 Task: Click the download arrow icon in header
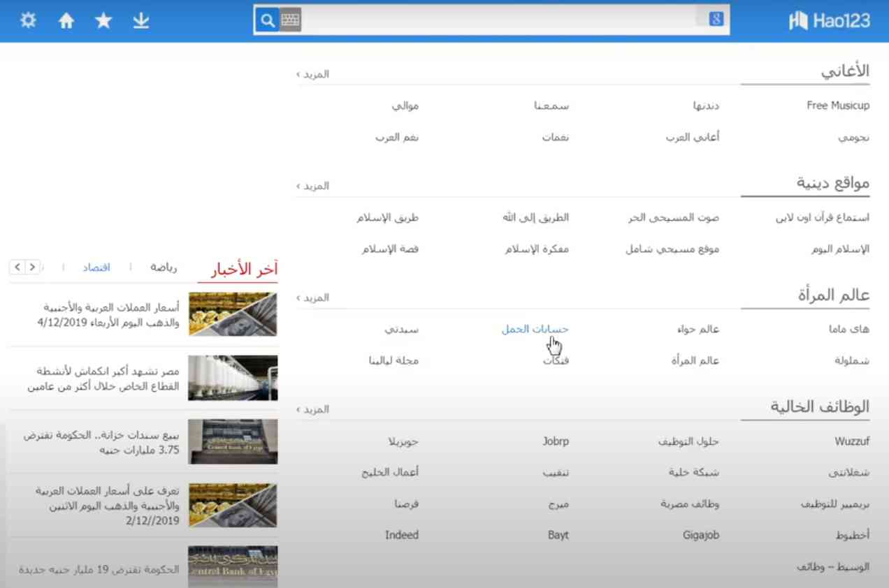[141, 21]
